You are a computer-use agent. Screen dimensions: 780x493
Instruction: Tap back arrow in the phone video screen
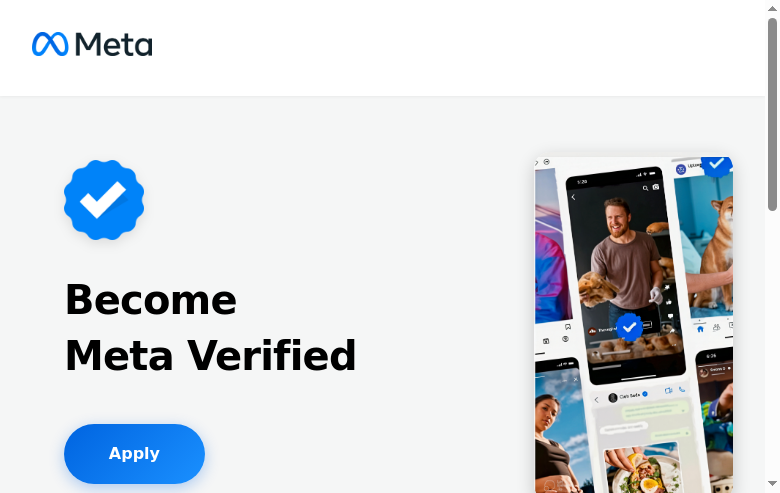574,198
